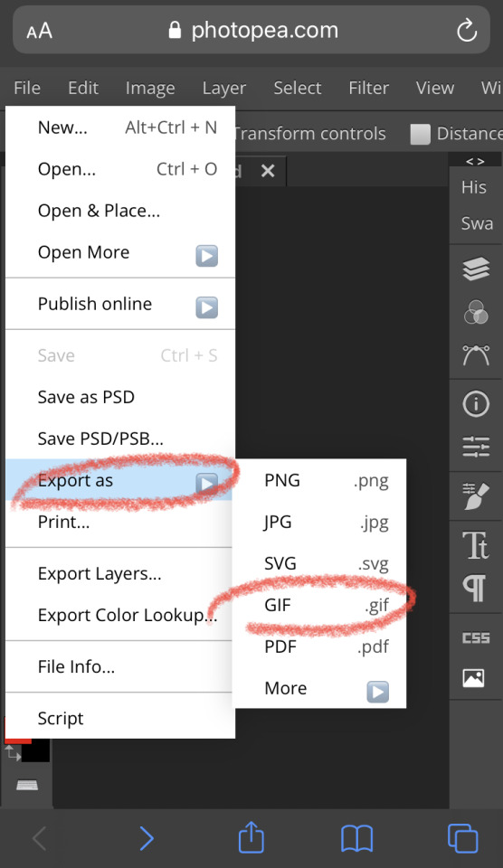Click the black background color swatch
Image resolution: width=503 pixels, height=868 pixels.
click(36, 750)
